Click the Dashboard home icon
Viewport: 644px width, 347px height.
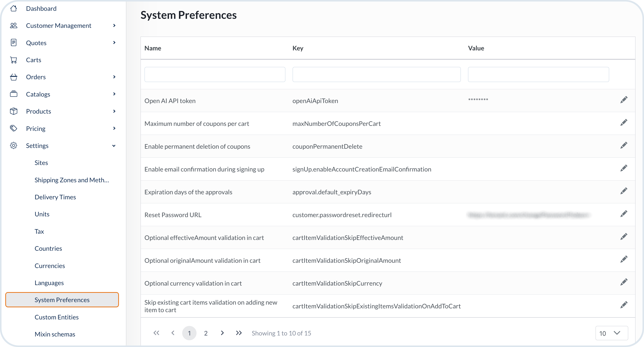(14, 9)
